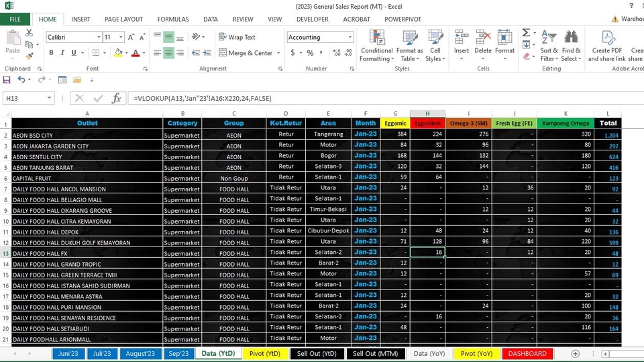Confirm formula entry with checkmark icon

point(98,98)
